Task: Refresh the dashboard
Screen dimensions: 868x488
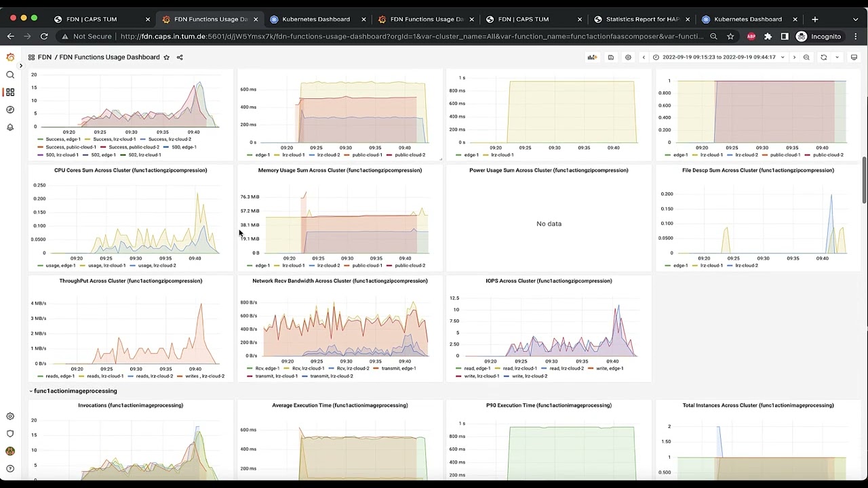Action: coord(824,58)
